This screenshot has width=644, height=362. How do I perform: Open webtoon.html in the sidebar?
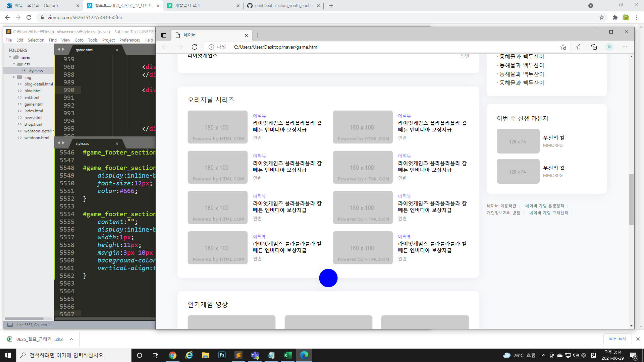pos(37,138)
